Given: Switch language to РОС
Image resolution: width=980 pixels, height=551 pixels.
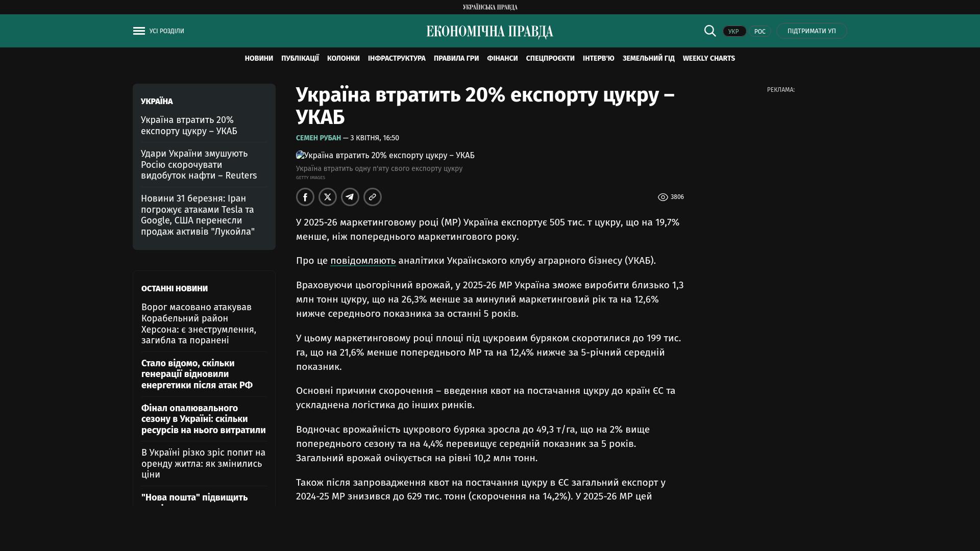Looking at the screenshot, I should pos(759,32).
